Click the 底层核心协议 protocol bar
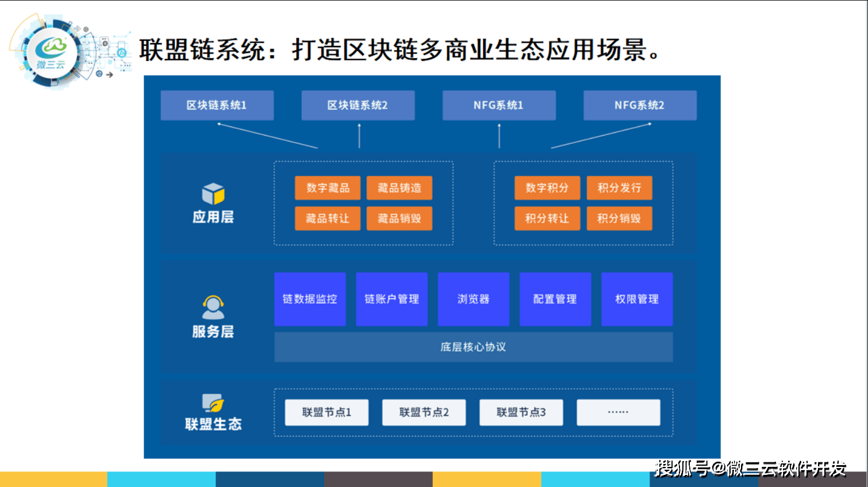 (x=473, y=347)
